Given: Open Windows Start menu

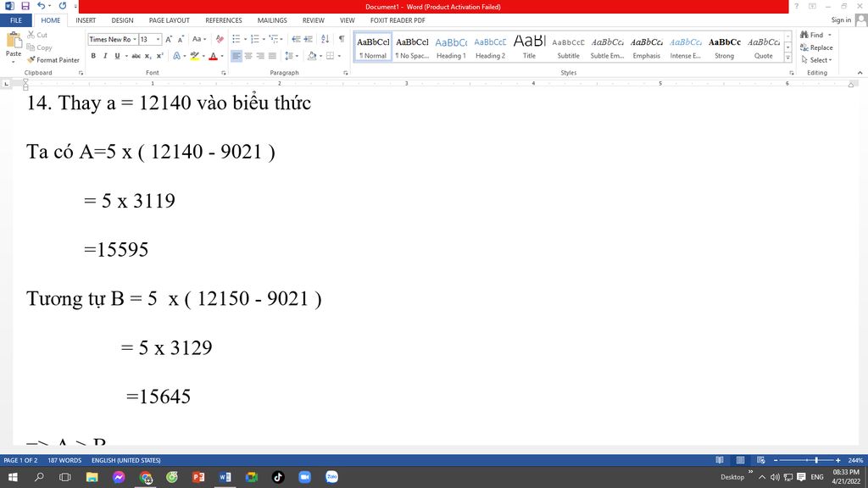Looking at the screenshot, I should [13, 477].
